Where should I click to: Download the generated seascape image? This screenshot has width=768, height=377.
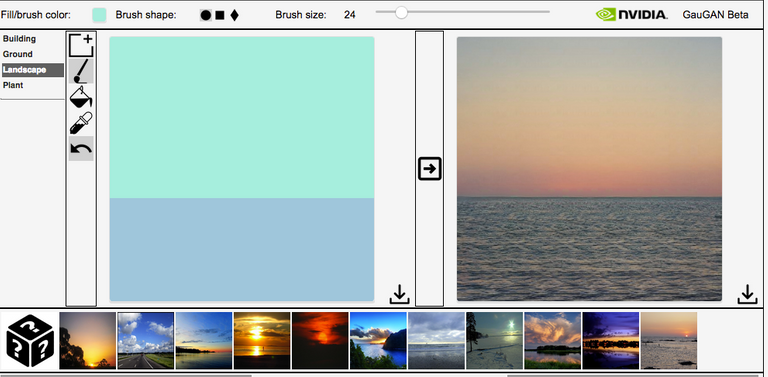point(747,294)
